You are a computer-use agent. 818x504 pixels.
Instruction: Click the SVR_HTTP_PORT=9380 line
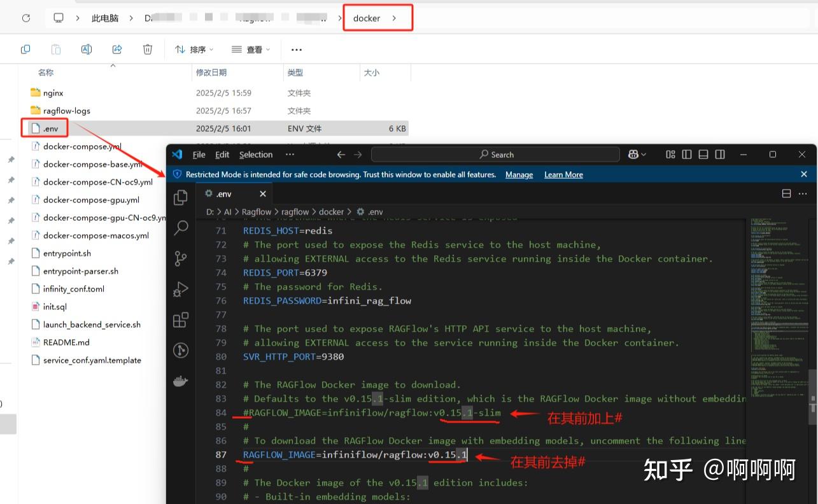[293, 356]
